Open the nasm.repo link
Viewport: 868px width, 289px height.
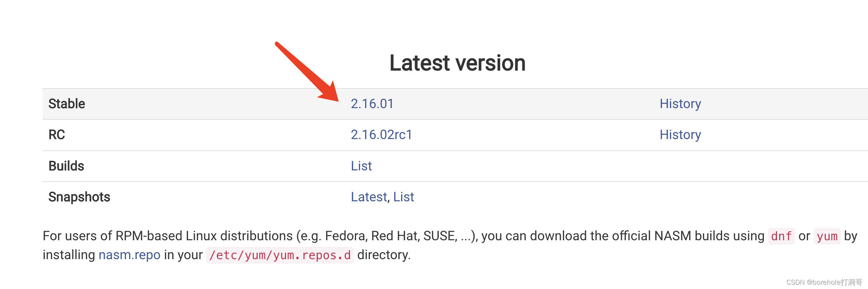tap(129, 255)
